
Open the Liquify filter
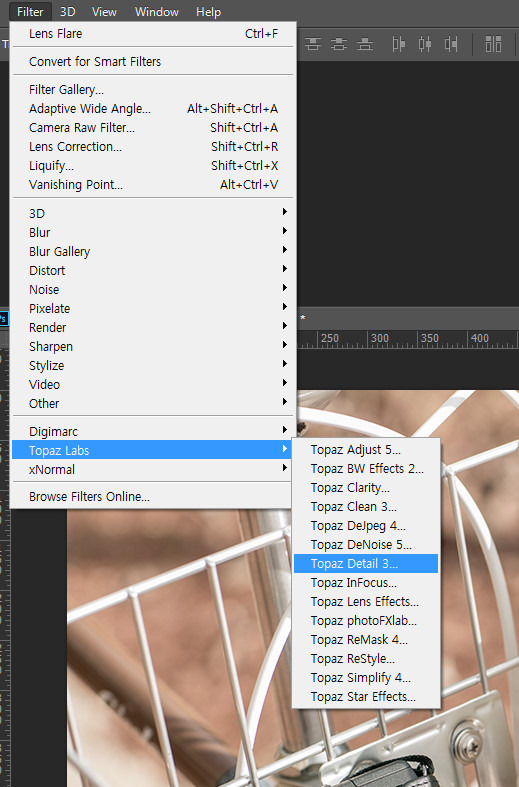click(153, 166)
